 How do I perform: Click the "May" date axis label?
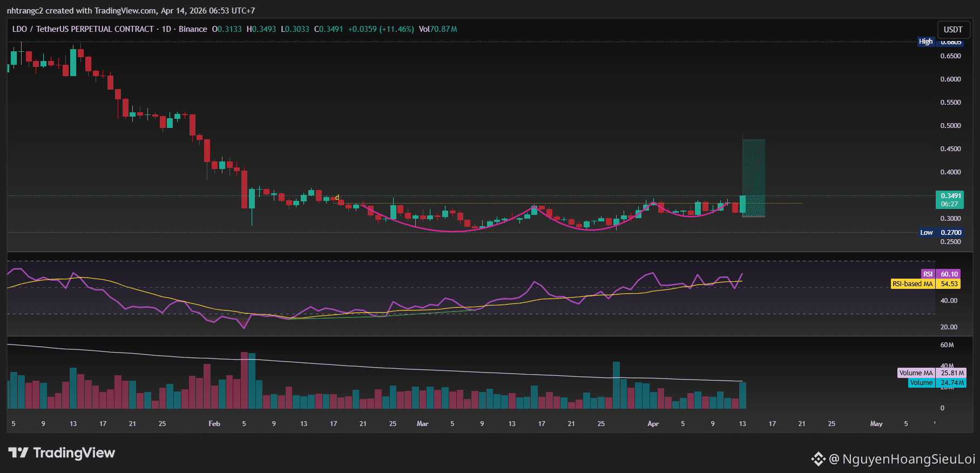[x=876, y=424]
